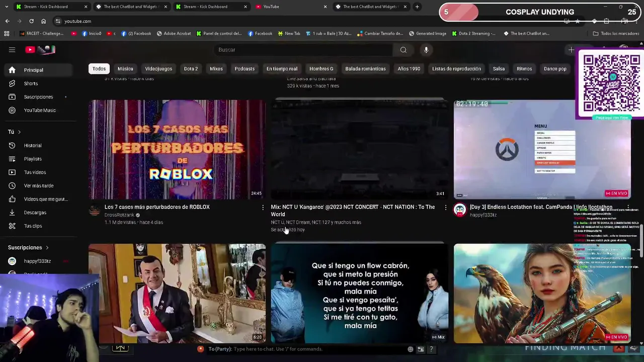The width and height of the screenshot is (644, 362).
Task: Select the Dota 2 filter chip
Action: (191, 69)
